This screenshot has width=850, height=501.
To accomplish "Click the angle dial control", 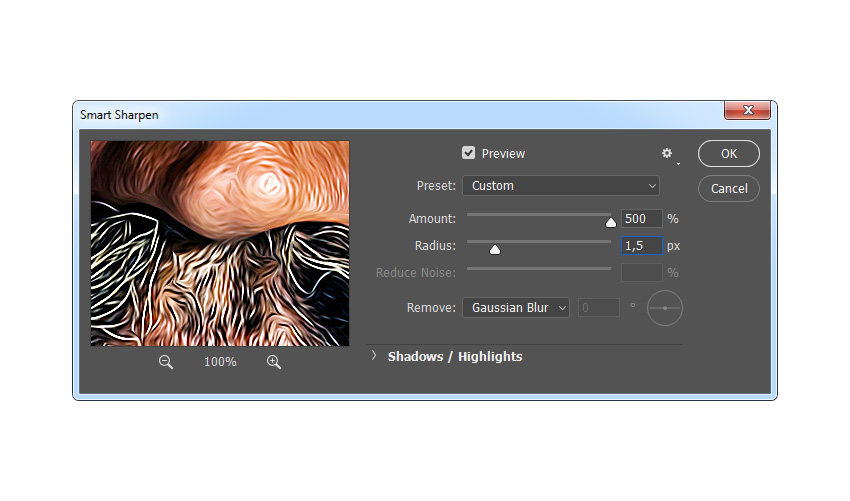I will point(665,308).
